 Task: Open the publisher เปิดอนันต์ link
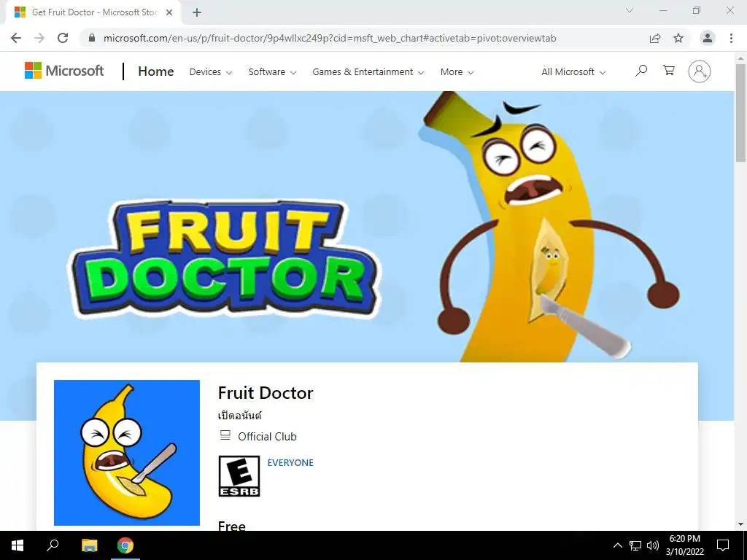point(239,415)
